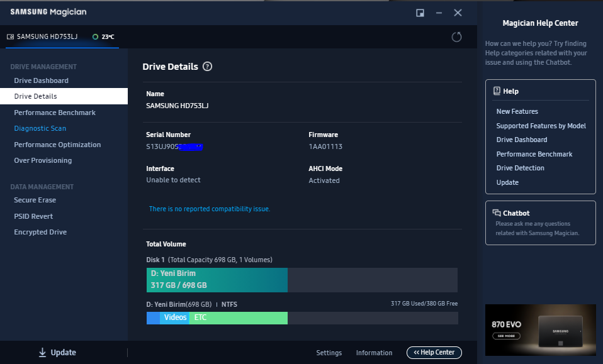The height and width of the screenshot is (364, 603).
Task: Click AHCI Mode 'Activated' value
Action: (x=324, y=180)
